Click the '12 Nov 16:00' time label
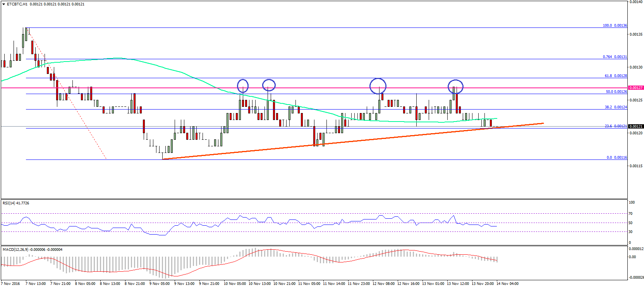Image resolution: width=644 pixels, height=288 pixels. [x=408, y=284]
